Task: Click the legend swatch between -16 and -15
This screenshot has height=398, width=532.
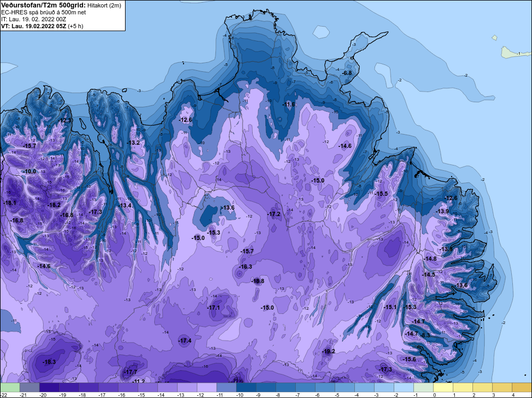Action: (128, 387)
